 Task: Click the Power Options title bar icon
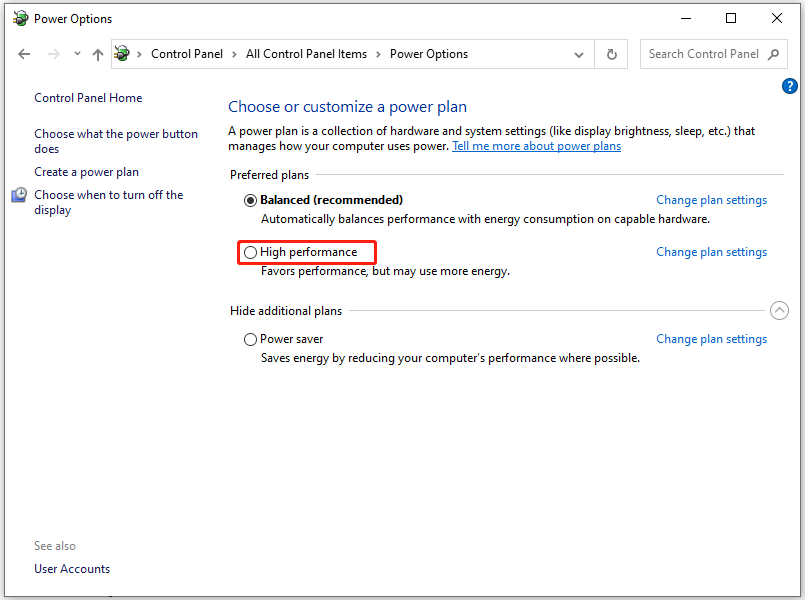click(21, 18)
